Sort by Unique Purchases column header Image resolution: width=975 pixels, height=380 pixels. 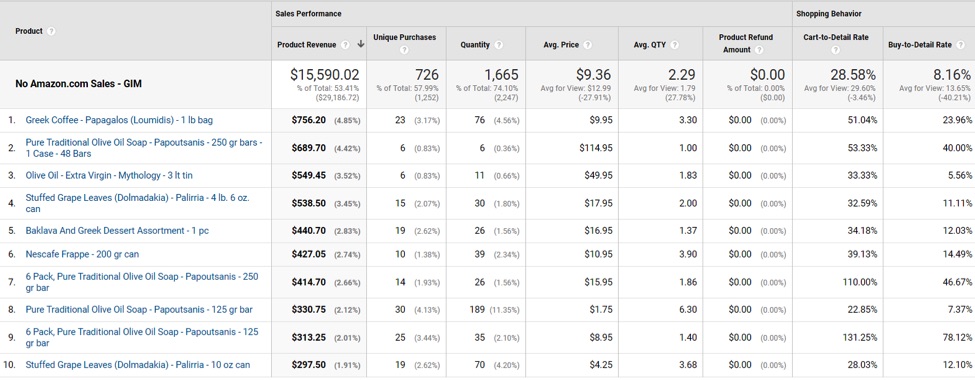pos(405,37)
